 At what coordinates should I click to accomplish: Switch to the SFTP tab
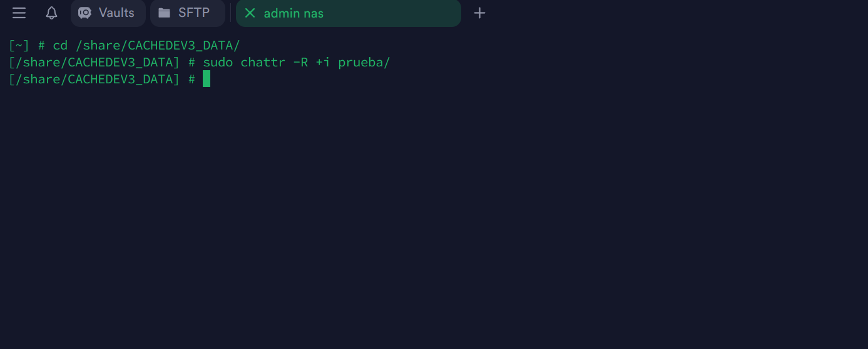click(x=194, y=13)
